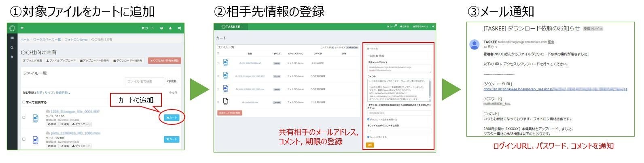
Task: Open the search icon in dark sidebar
Action: pyautogui.click(x=12, y=48)
